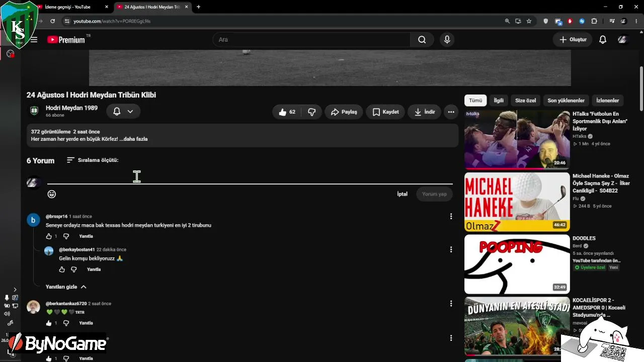Open options menu for @berkantankaz6720 comment
The height and width of the screenshot is (362, 644).
(x=451, y=304)
